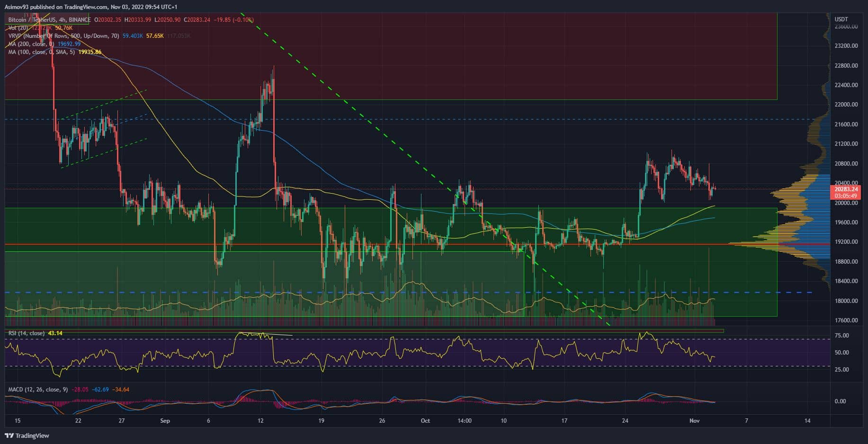
Task: Select the MACD (12, 26, close, 9) legend
Action: [x=38, y=390]
